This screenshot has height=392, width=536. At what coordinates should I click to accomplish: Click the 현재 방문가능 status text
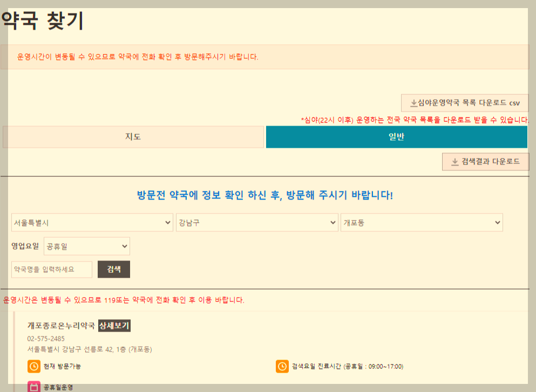point(62,367)
